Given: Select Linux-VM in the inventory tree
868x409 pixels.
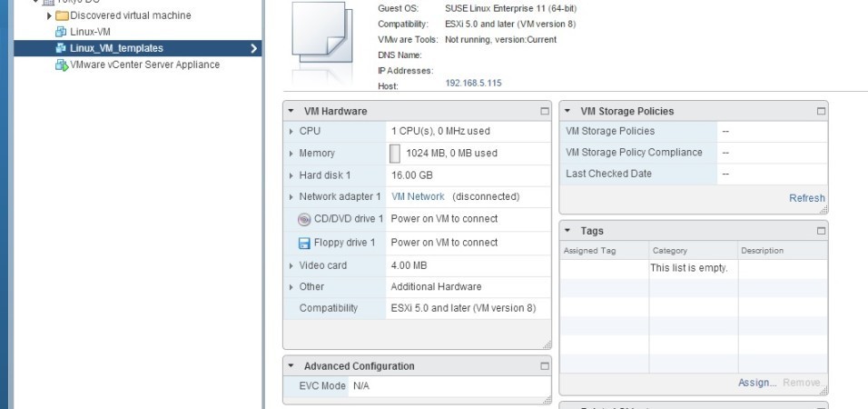Looking at the screenshot, I should [x=90, y=32].
